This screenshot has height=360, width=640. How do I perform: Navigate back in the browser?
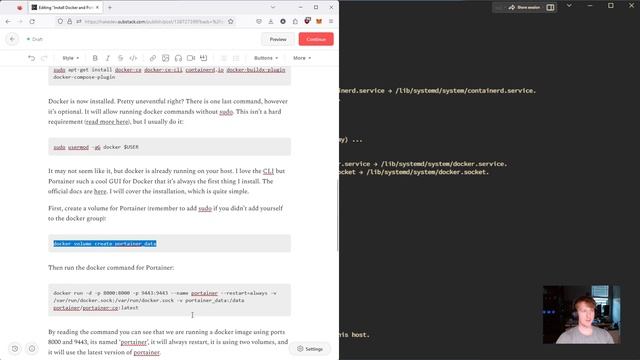click(x=9, y=21)
